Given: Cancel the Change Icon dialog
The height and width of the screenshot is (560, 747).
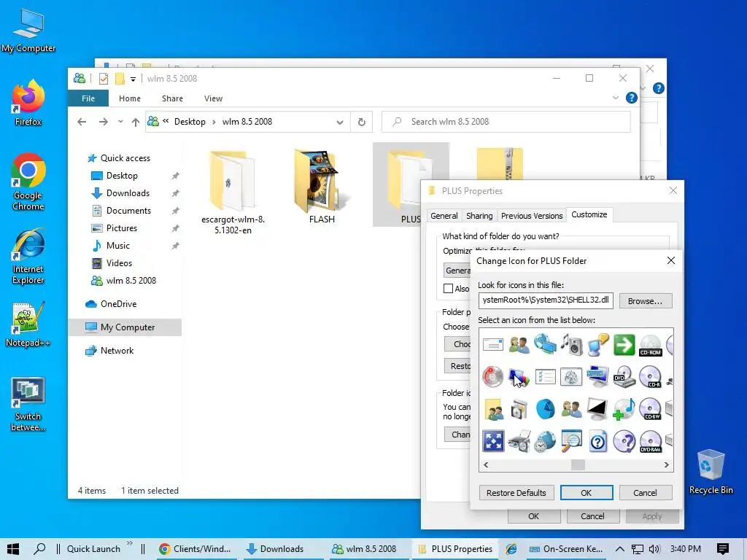Looking at the screenshot, I should click(645, 493).
